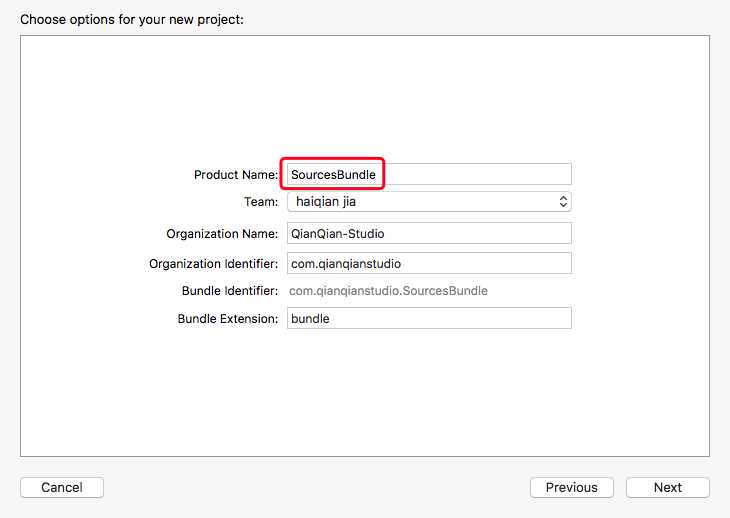Click the Organization Name label
This screenshot has width=730, height=518.
pyautogui.click(x=222, y=234)
